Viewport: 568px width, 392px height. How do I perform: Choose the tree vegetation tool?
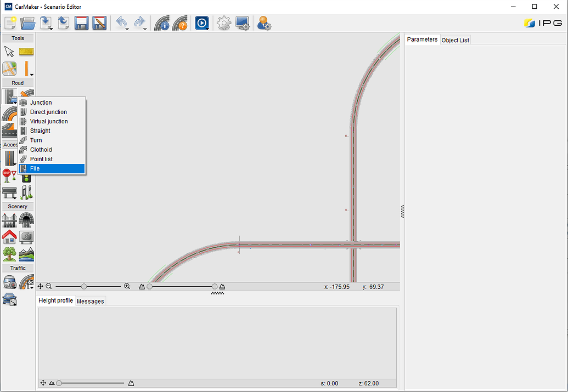pyautogui.click(x=9, y=254)
